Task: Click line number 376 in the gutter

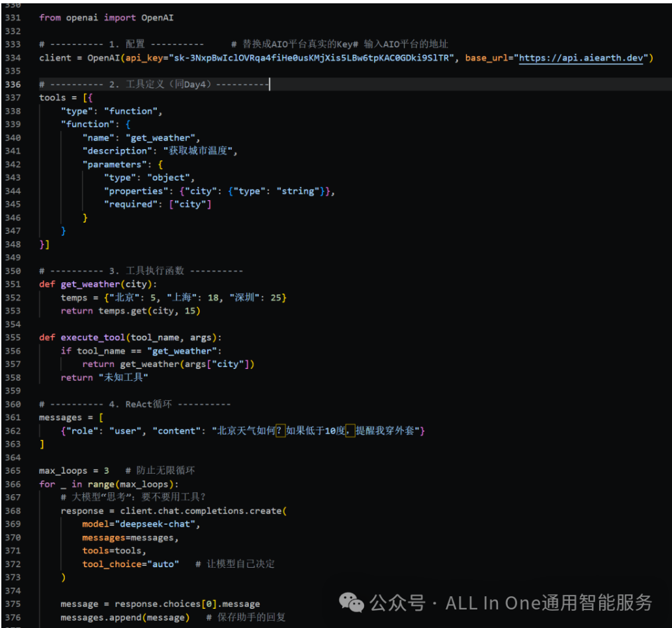Action: [13, 617]
